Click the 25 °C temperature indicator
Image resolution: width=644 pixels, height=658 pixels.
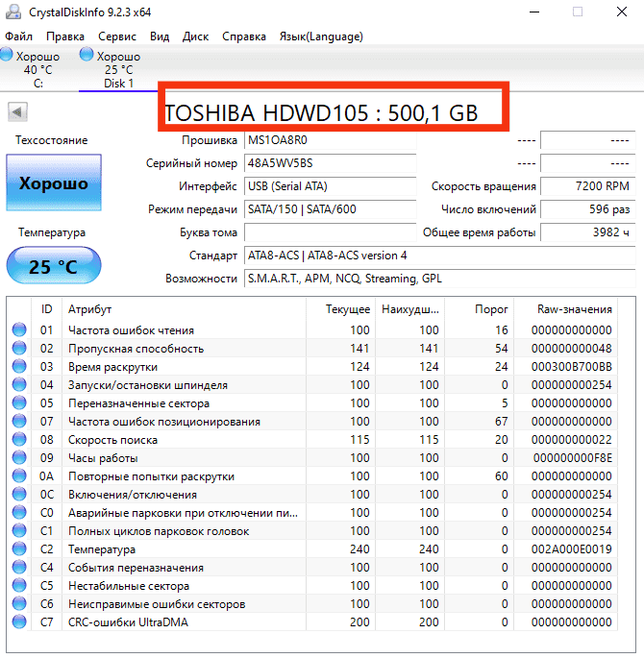point(54,266)
